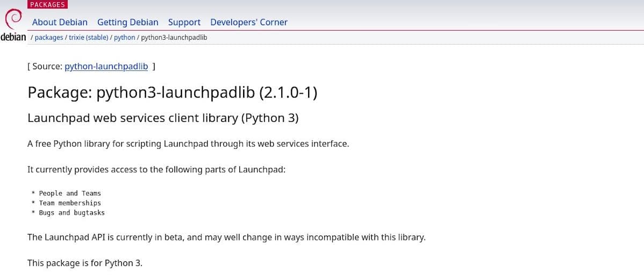Viewport: 644px width, 279px height.
Task: Open the Support navigation item
Action: click(x=184, y=22)
